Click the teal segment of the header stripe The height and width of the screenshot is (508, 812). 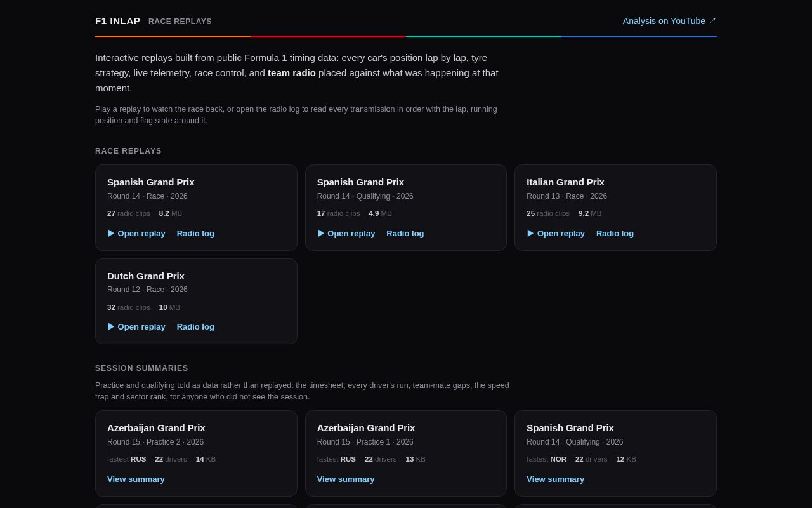click(x=483, y=36)
